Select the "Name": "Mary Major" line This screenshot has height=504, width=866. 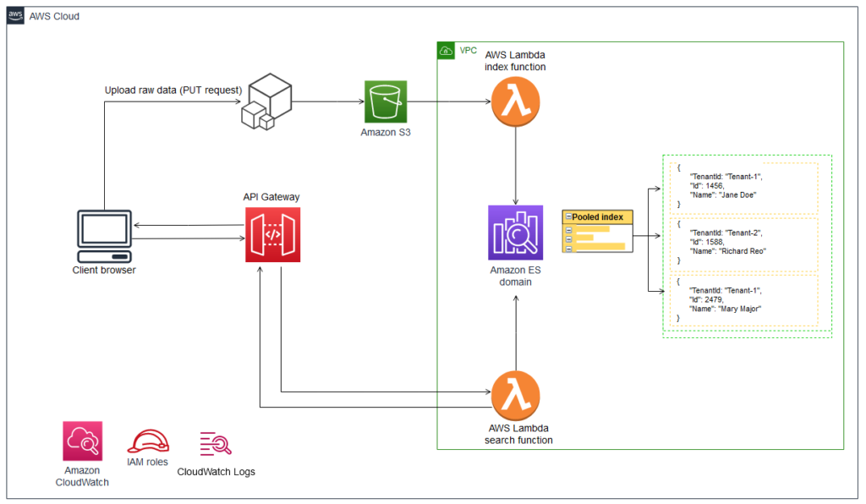coord(725,309)
